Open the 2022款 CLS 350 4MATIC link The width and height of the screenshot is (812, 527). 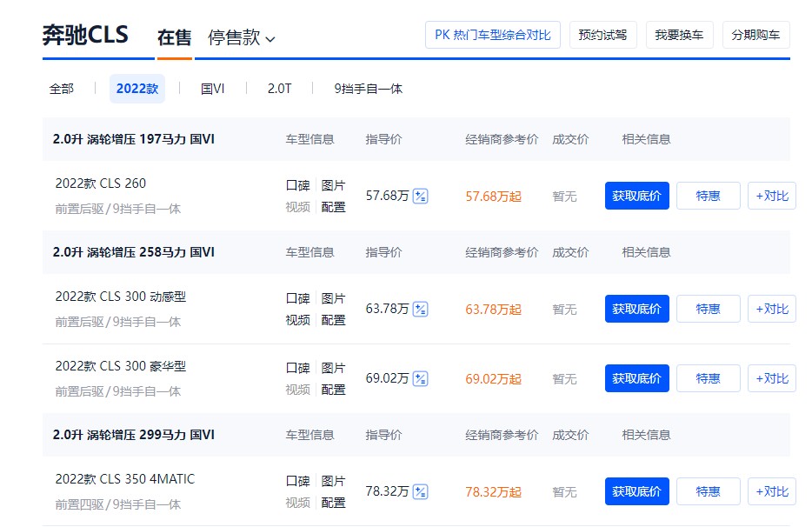125,479
